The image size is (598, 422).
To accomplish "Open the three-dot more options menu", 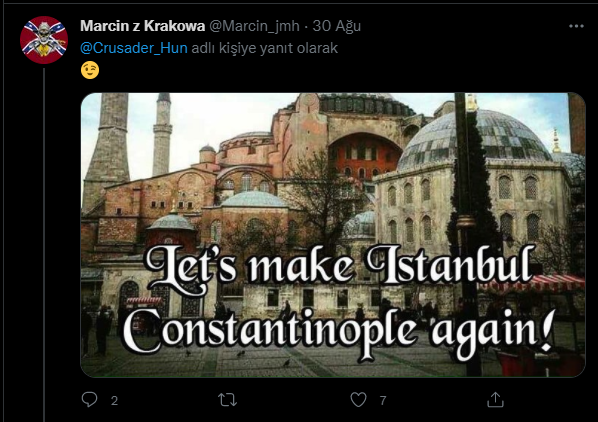I will (x=576, y=26).
